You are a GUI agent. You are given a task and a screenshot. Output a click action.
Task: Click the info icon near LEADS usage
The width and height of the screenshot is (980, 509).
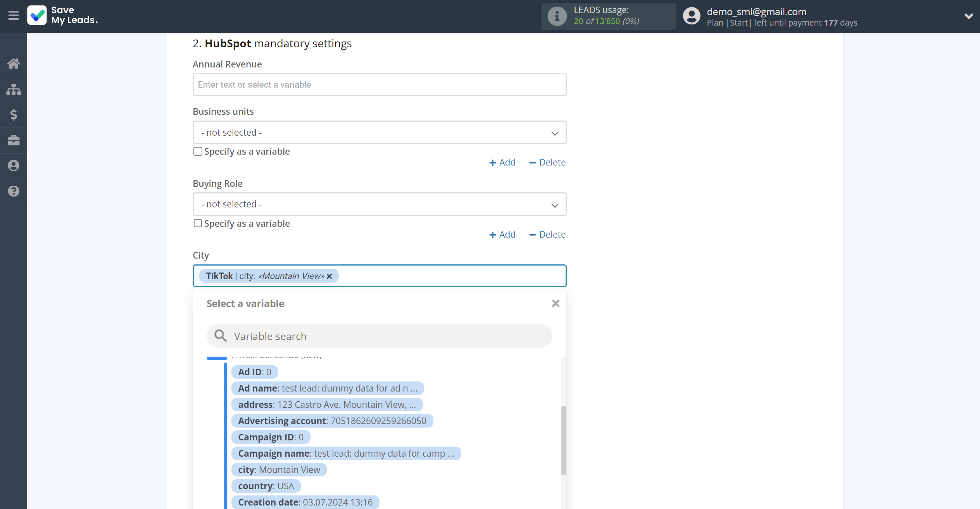(556, 16)
